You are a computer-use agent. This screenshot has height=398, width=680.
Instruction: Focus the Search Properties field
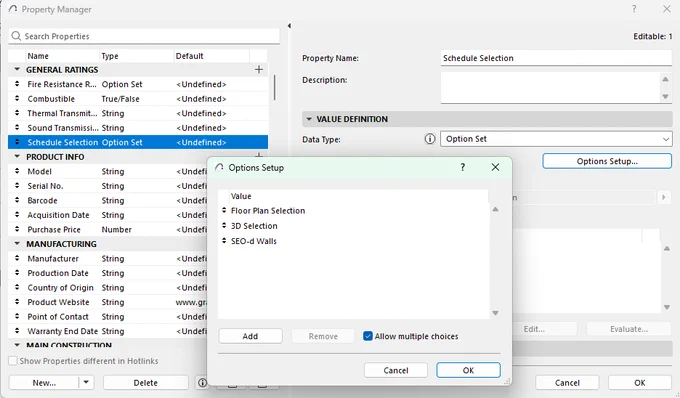144,36
